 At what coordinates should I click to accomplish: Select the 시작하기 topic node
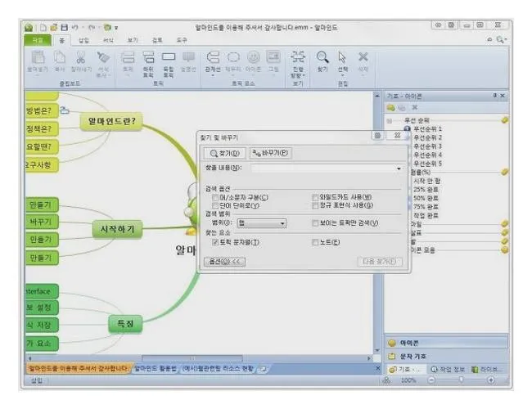point(117,229)
